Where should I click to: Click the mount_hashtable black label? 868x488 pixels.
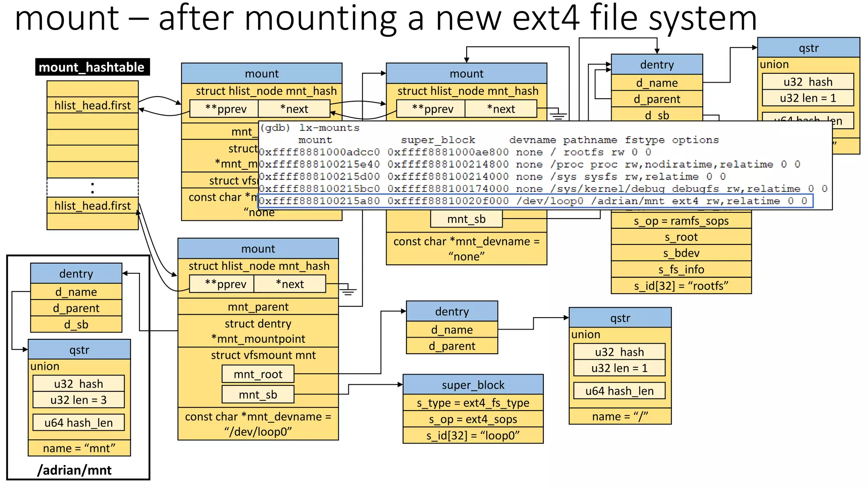(x=92, y=67)
